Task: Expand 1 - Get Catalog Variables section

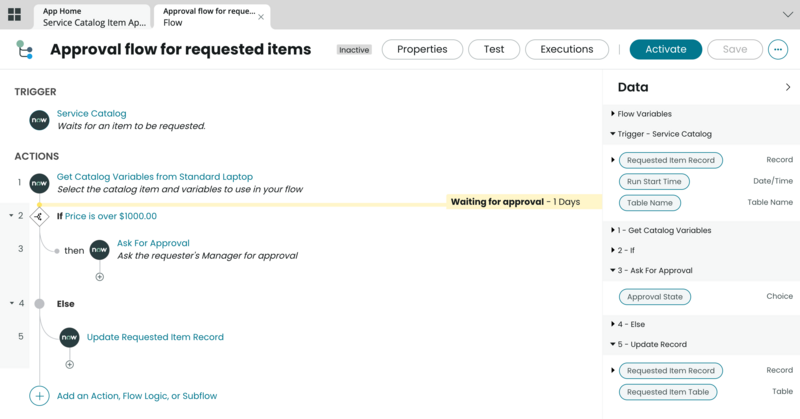Action: (x=612, y=230)
